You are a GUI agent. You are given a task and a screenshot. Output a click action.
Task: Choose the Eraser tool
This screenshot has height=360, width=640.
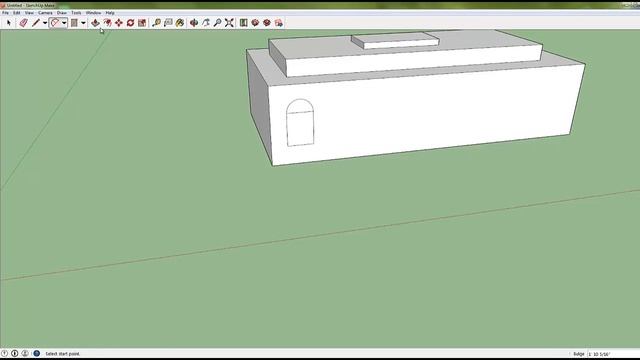[x=23, y=23]
